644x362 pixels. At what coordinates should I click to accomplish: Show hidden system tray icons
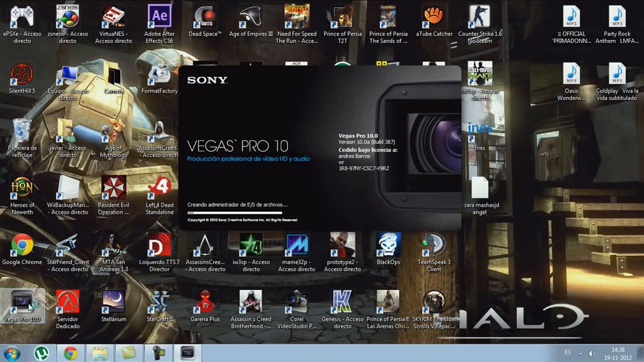(581, 353)
